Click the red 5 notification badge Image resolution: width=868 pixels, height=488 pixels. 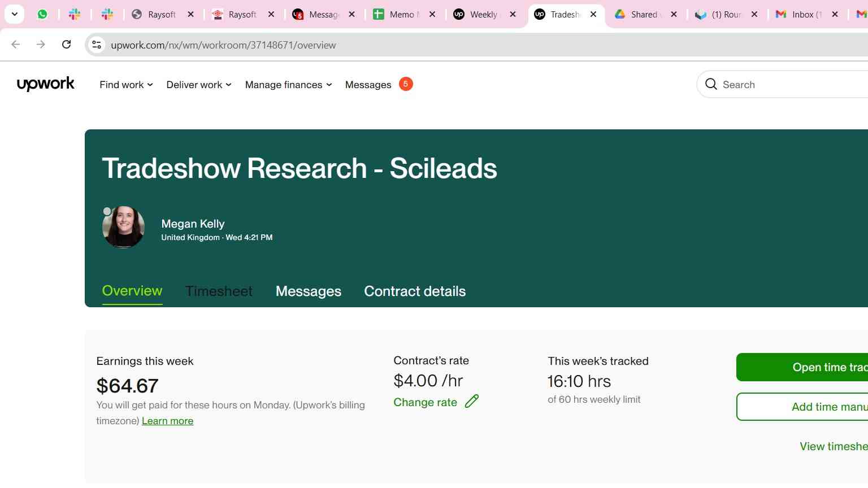(406, 84)
